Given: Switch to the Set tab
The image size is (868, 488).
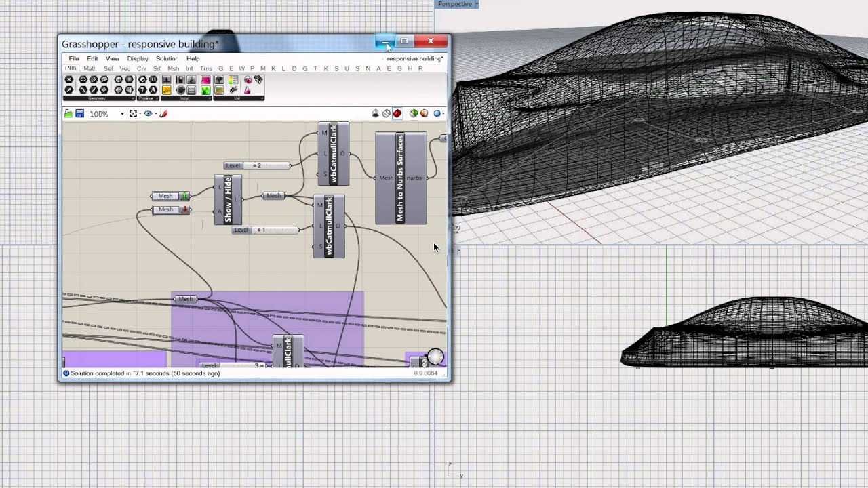Looking at the screenshot, I should click(108, 68).
